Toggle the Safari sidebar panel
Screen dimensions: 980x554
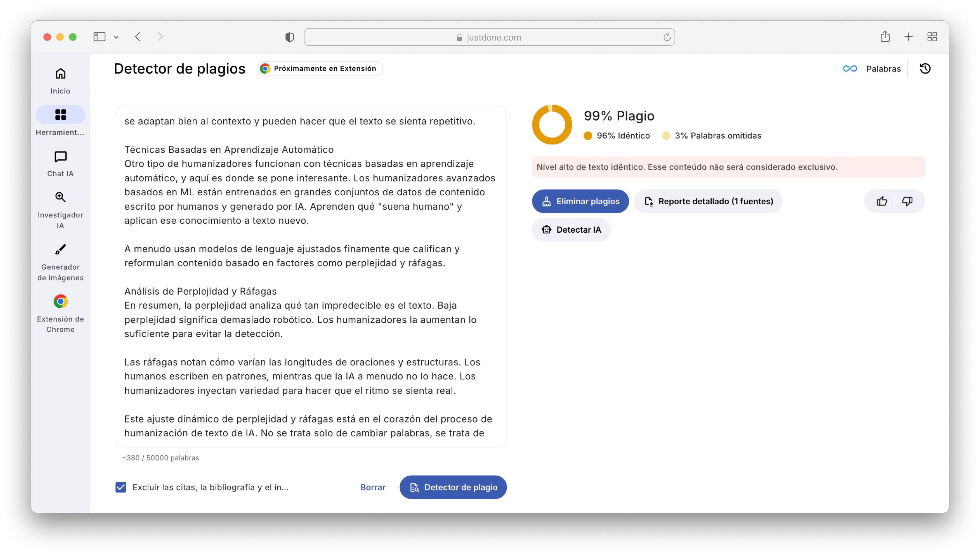coord(99,37)
